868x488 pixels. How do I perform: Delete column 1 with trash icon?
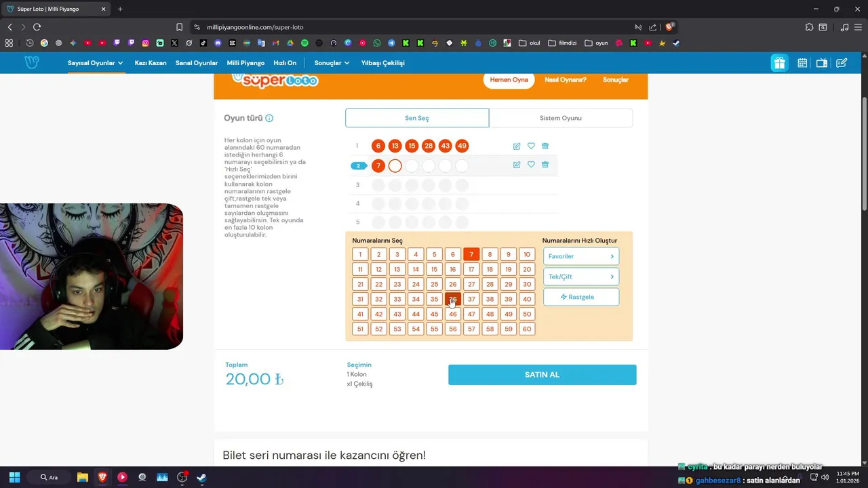point(545,146)
